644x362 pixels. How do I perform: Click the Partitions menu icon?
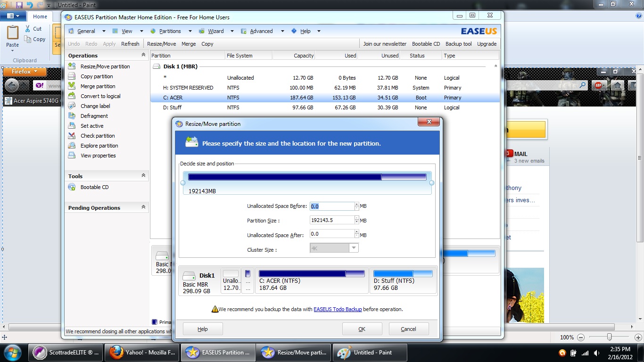(153, 31)
